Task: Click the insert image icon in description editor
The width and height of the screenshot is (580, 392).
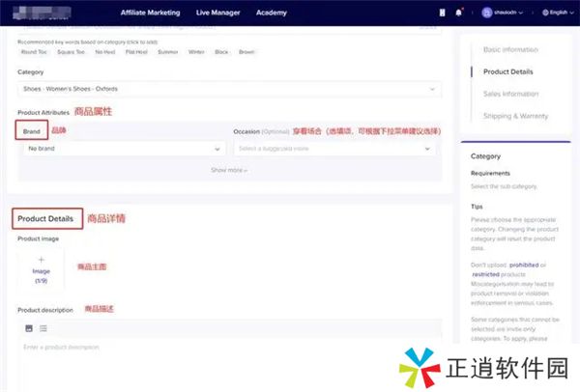Action: click(29, 328)
